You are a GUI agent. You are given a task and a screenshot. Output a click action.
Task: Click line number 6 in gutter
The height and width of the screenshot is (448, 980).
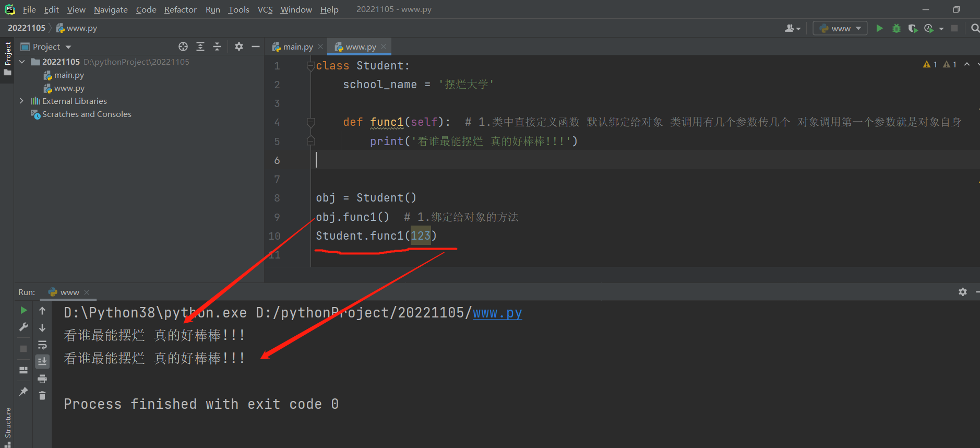click(x=277, y=160)
